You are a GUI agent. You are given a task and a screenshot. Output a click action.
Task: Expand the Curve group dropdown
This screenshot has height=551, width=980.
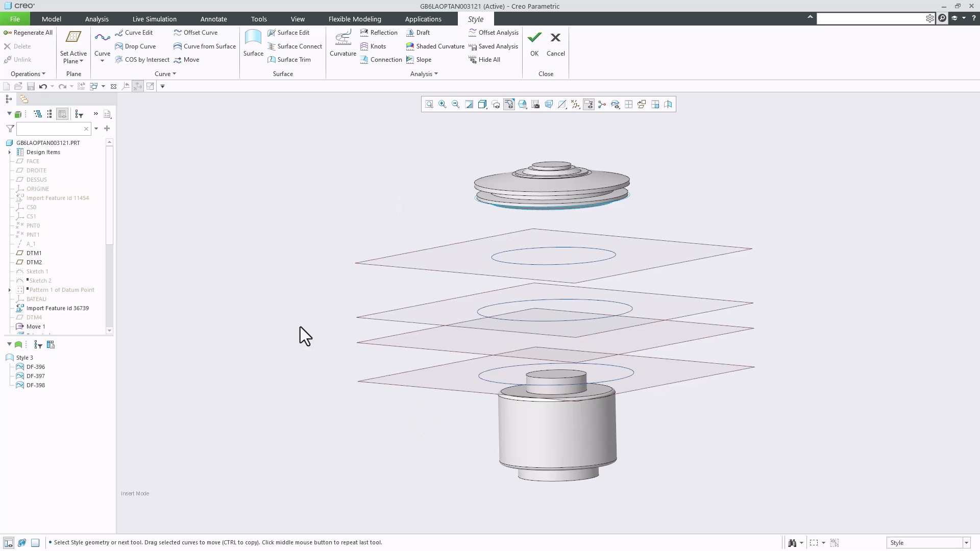pyautogui.click(x=165, y=74)
